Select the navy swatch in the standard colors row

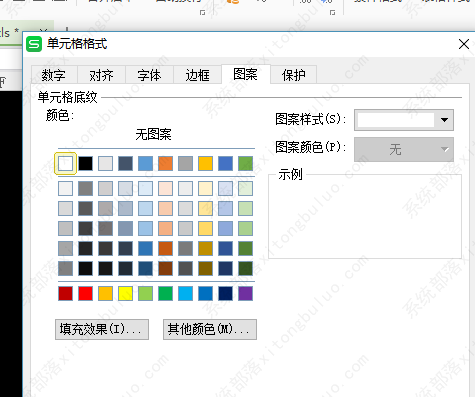pos(225,293)
